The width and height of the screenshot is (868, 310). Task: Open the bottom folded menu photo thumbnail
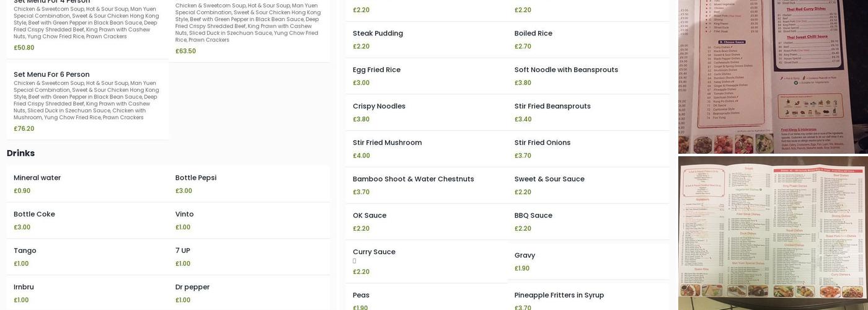pos(773,232)
